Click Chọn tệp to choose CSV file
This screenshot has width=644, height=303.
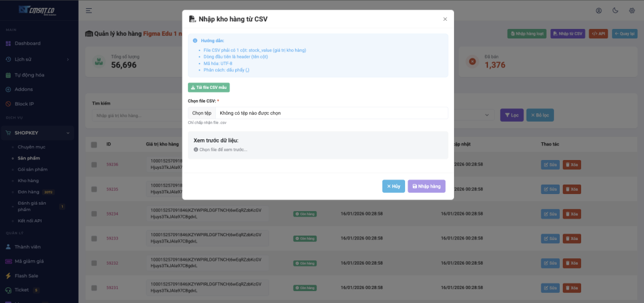(202, 113)
